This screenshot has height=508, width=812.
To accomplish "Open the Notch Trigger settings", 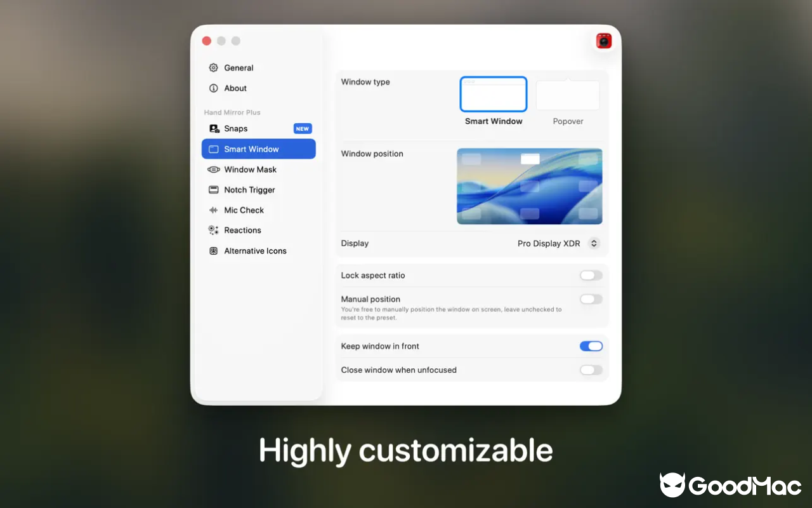I will coord(249,190).
